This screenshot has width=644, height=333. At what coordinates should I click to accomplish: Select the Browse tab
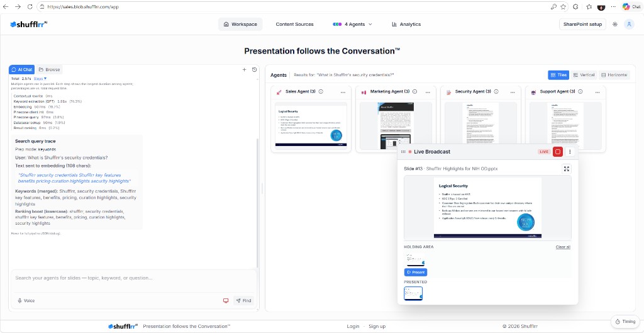pos(49,69)
